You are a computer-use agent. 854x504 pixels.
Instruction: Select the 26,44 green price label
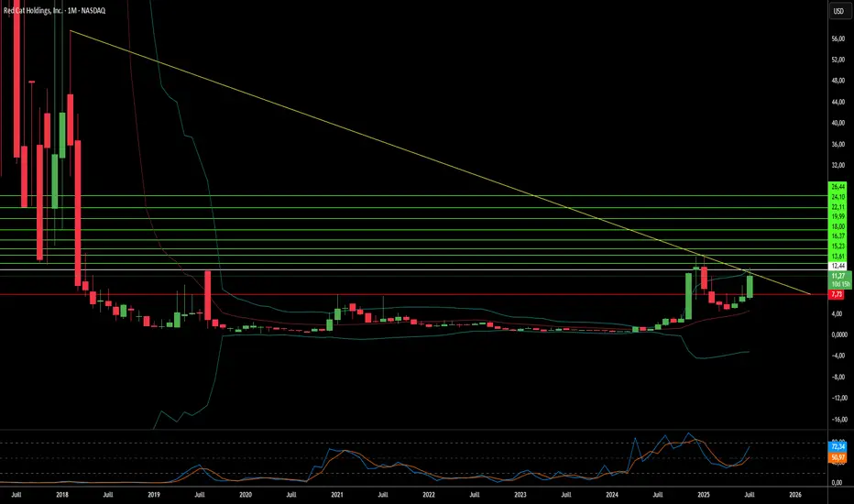pyautogui.click(x=837, y=186)
